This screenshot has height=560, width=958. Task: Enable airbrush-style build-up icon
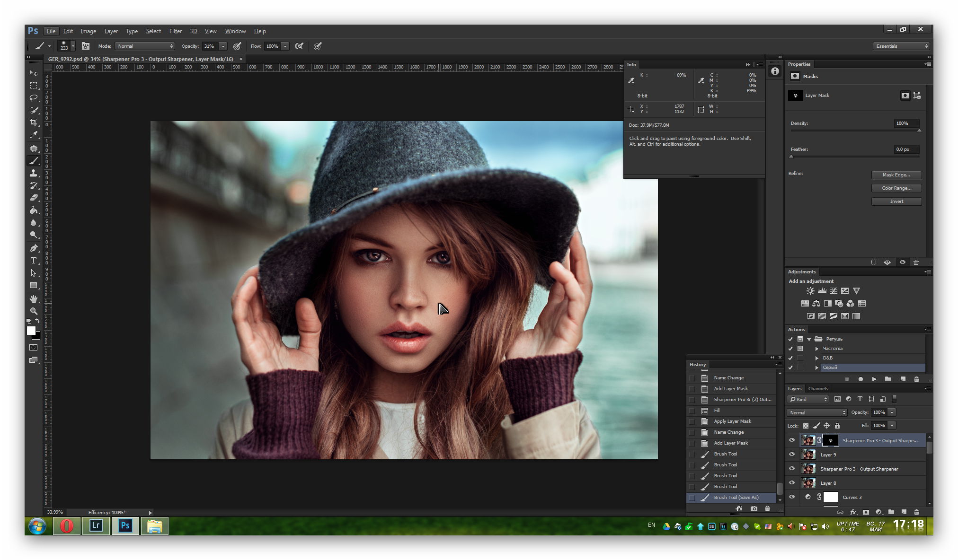pos(299,46)
